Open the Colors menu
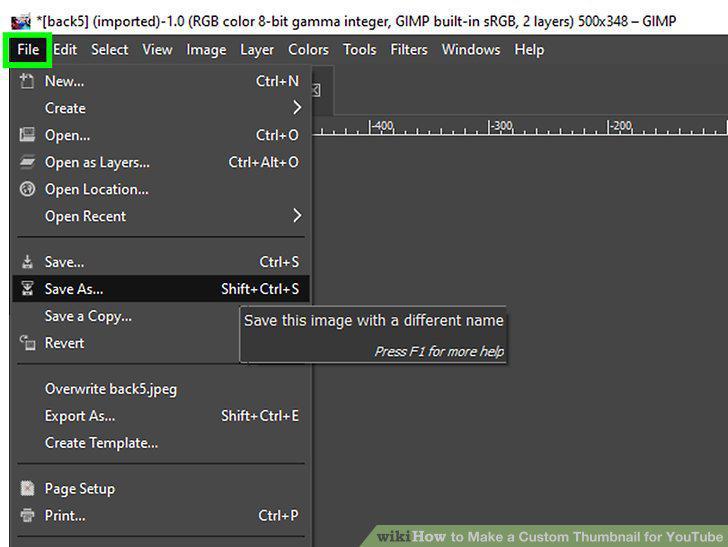Image resolution: width=728 pixels, height=547 pixels. click(x=308, y=50)
